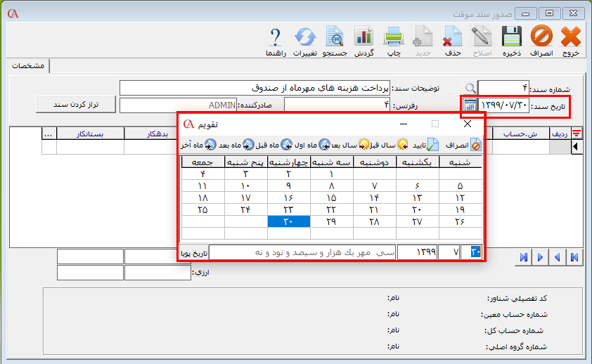Click ماه اول (first month) in calendar

pos(311,145)
